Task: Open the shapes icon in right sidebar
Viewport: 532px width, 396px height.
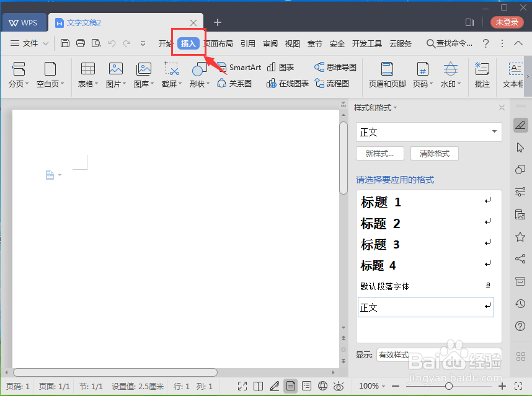Action: pos(520,170)
